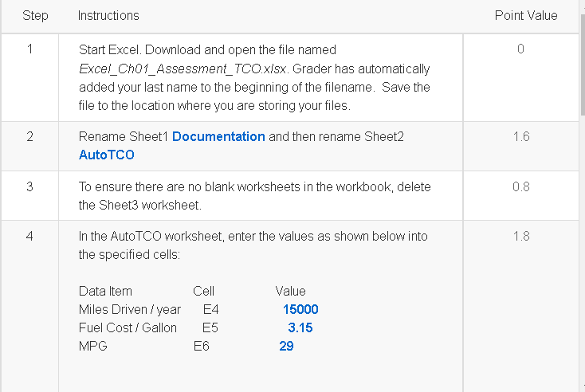
Task: Click the blue value 29
Action: [286, 346]
